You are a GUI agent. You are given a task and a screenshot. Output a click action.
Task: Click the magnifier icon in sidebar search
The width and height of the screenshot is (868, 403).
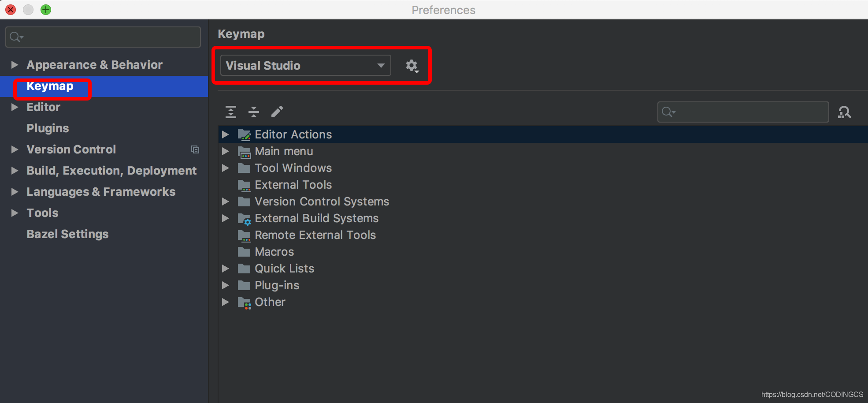tap(16, 37)
